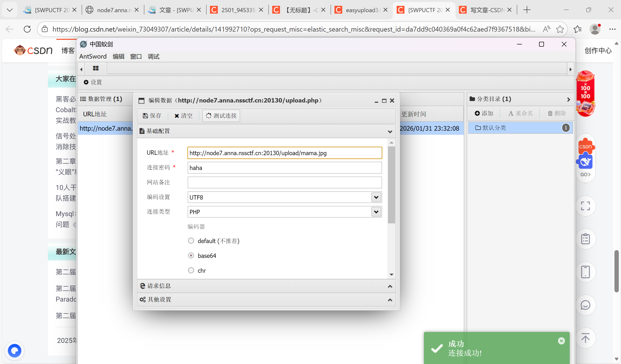
Task: Select the default (不推荐) encoder radio
Action: (191, 241)
